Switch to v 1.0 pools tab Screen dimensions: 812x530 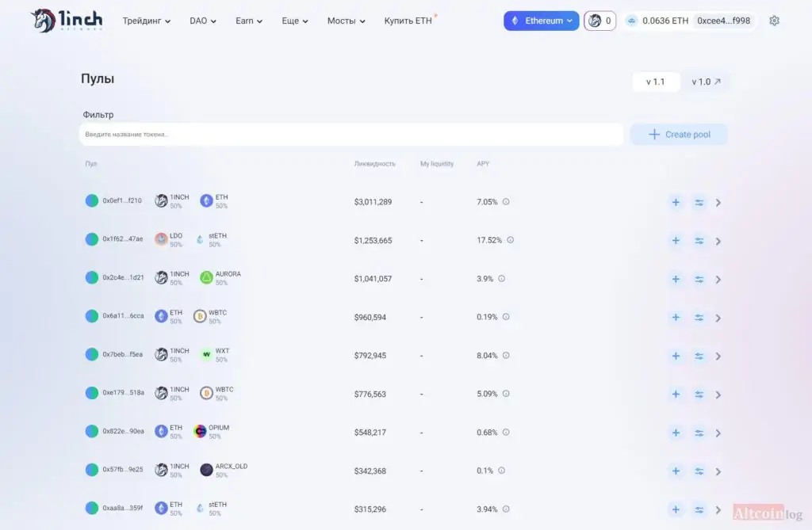[706, 82]
